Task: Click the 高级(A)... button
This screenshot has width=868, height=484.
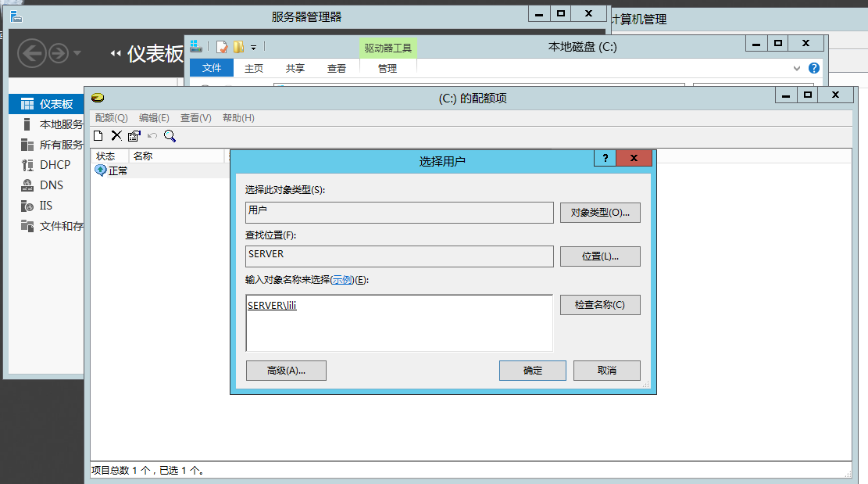Action: (286, 371)
